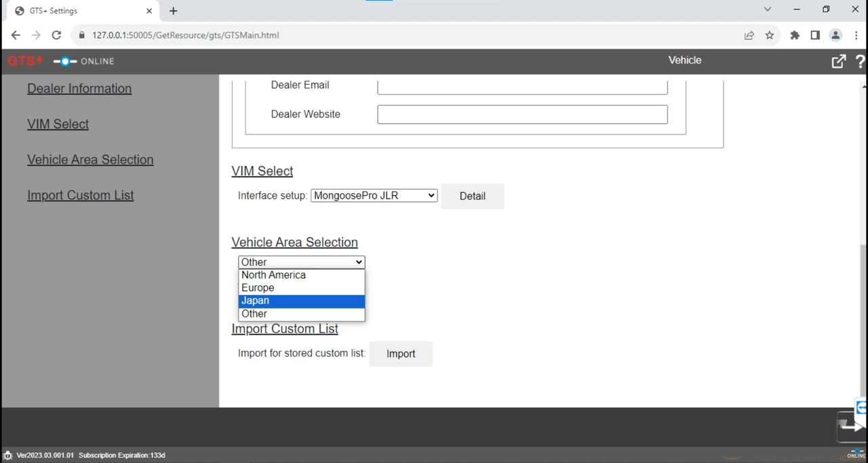Viewport: 868px width, 463px height.
Task: Click the Detail button
Action: [x=473, y=197]
